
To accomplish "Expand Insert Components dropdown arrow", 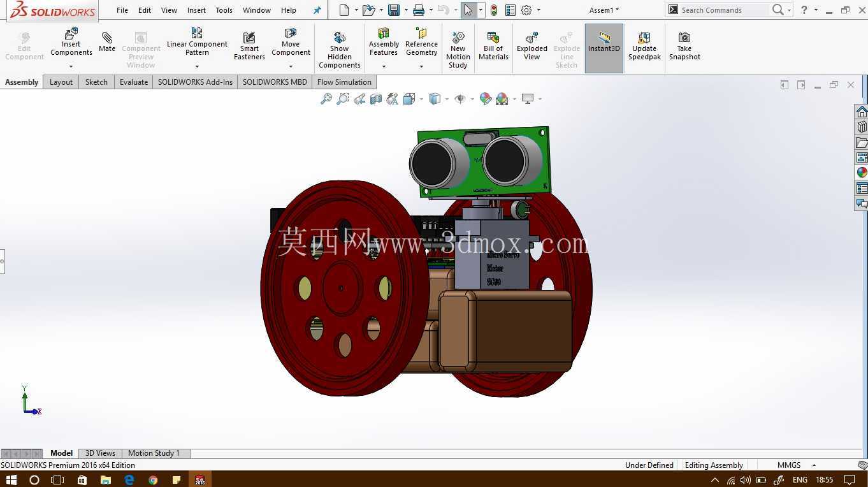I will click(71, 66).
